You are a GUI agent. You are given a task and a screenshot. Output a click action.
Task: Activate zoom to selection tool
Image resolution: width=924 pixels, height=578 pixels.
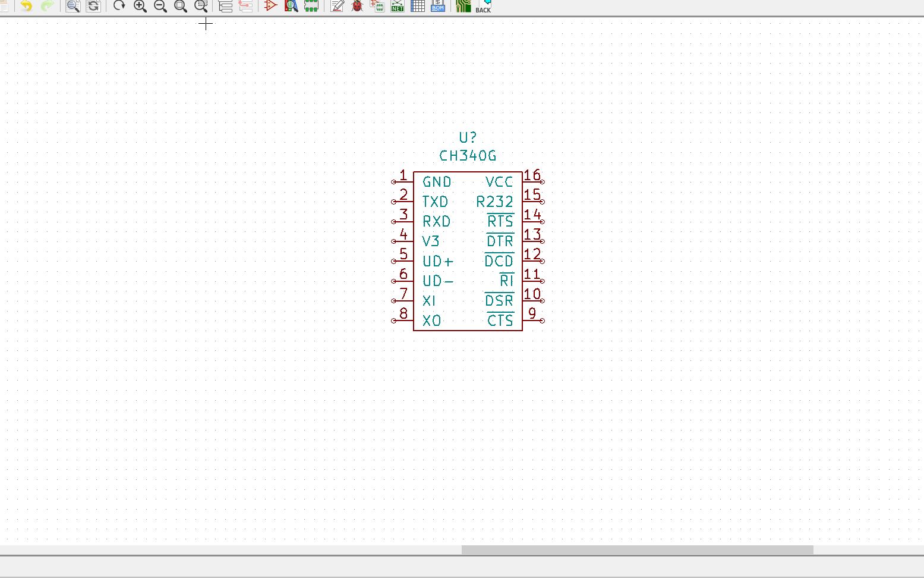(201, 6)
